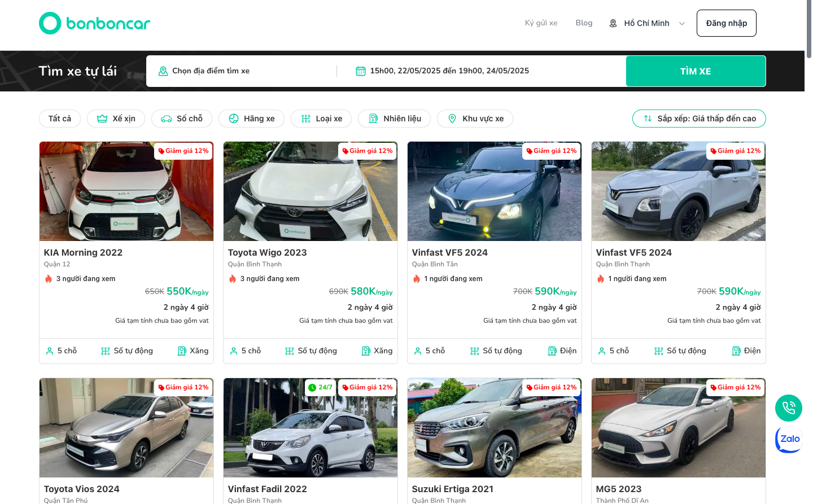
Task: Click Giảm giá 12% tag on Toyota Wigo
Action: coord(368,151)
